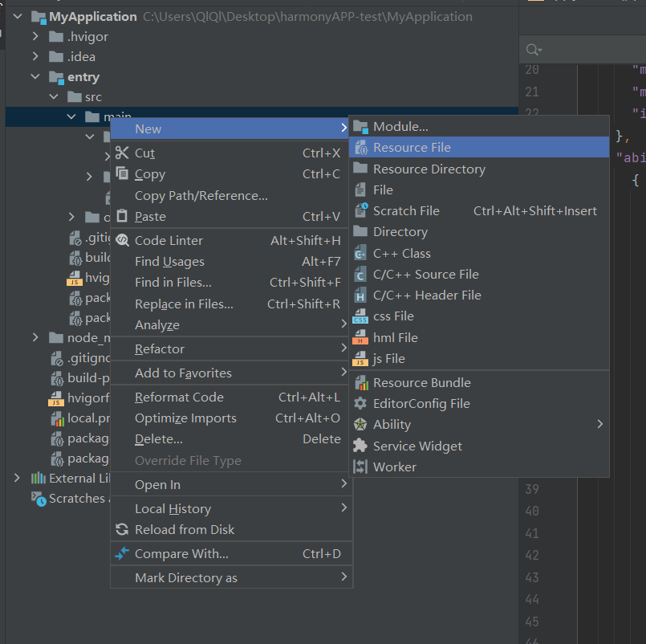646x644 pixels.
Task: Select the local.properties file
Action: click(x=80, y=418)
